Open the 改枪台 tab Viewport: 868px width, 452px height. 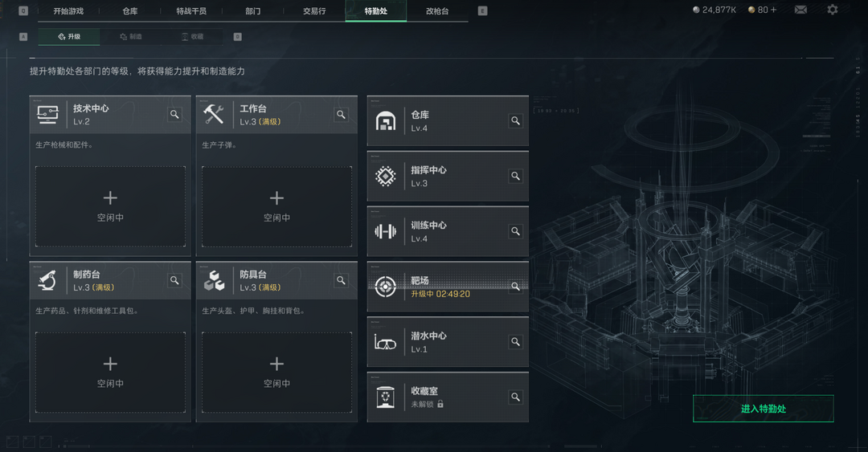(x=437, y=11)
